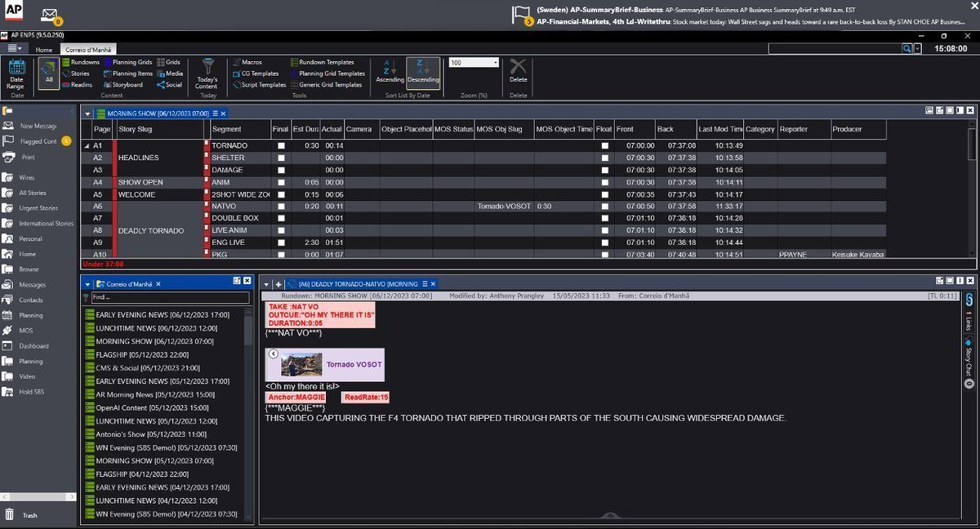This screenshot has width=980, height=529.
Task: Open Today's Content funnel filter
Action: point(207,73)
